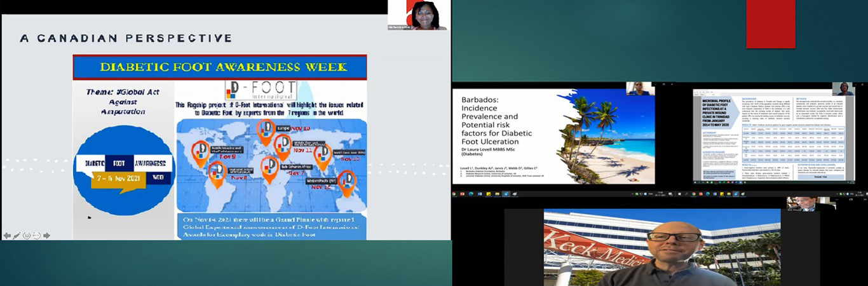Click the clock in taskbar under Barbados slide
This screenshot has height=286, width=868.
tap(660, 194)
